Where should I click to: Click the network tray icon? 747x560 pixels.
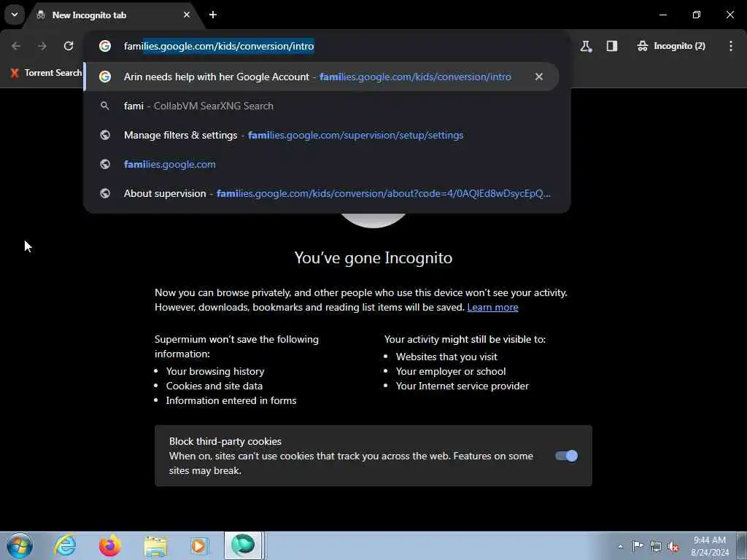click(656, 546)
